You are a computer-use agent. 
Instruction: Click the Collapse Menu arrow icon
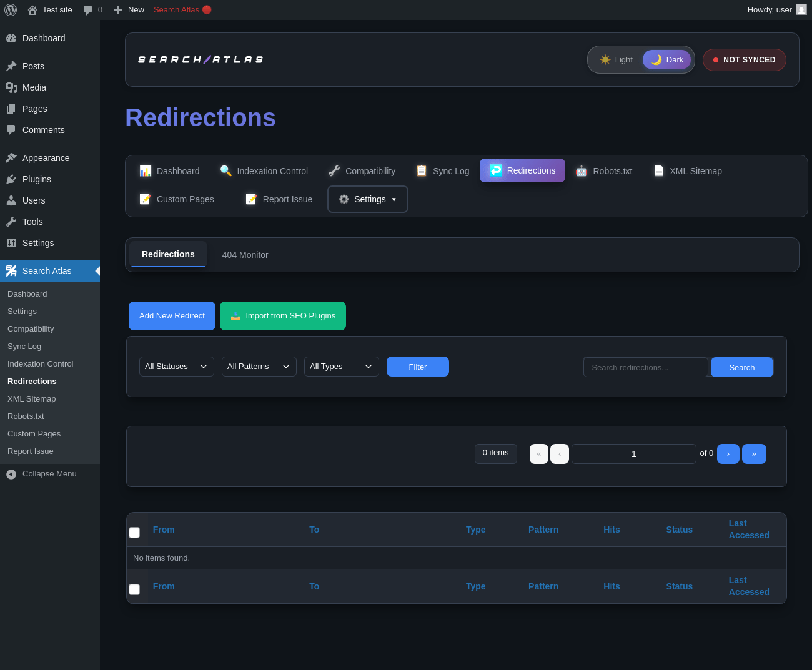11,475
